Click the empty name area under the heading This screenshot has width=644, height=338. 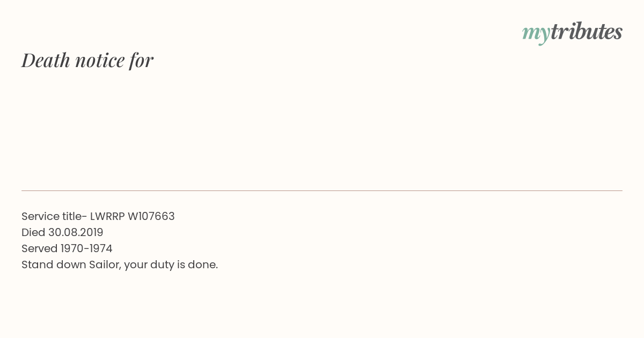(322, 129)
